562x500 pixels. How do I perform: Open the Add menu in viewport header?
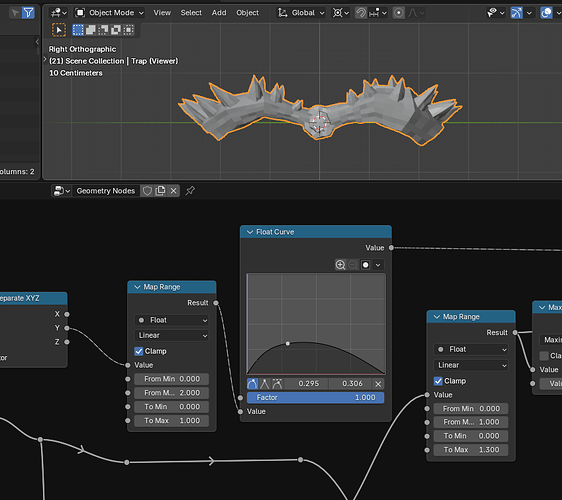click(219, 13)
